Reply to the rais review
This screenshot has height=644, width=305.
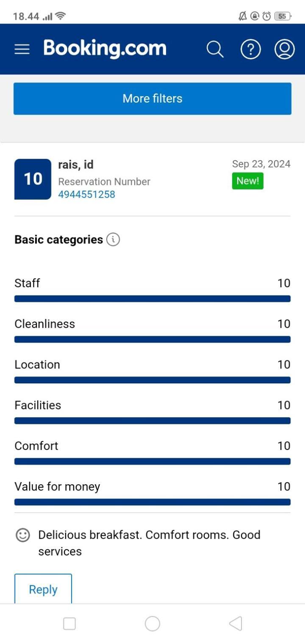tap(43, 589)
